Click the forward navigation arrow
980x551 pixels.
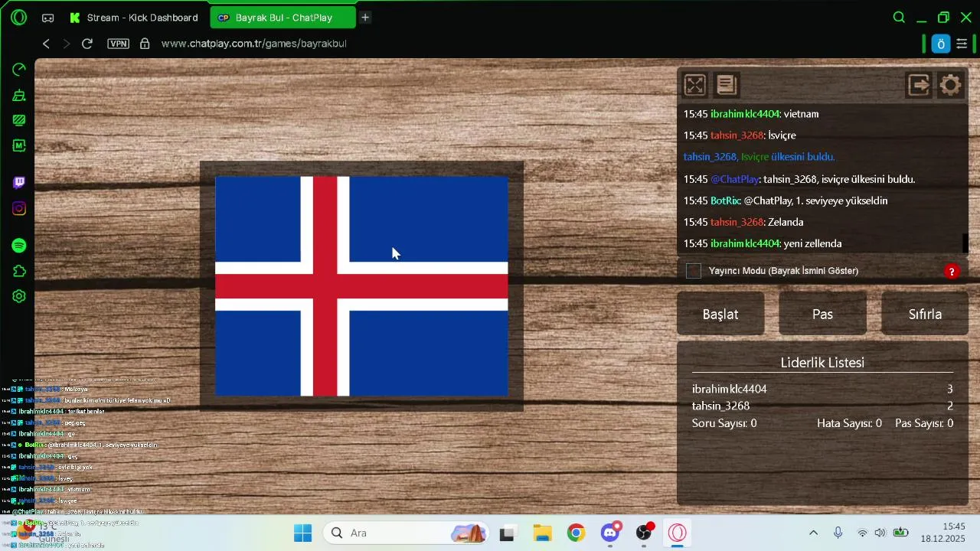click(67, 44)
